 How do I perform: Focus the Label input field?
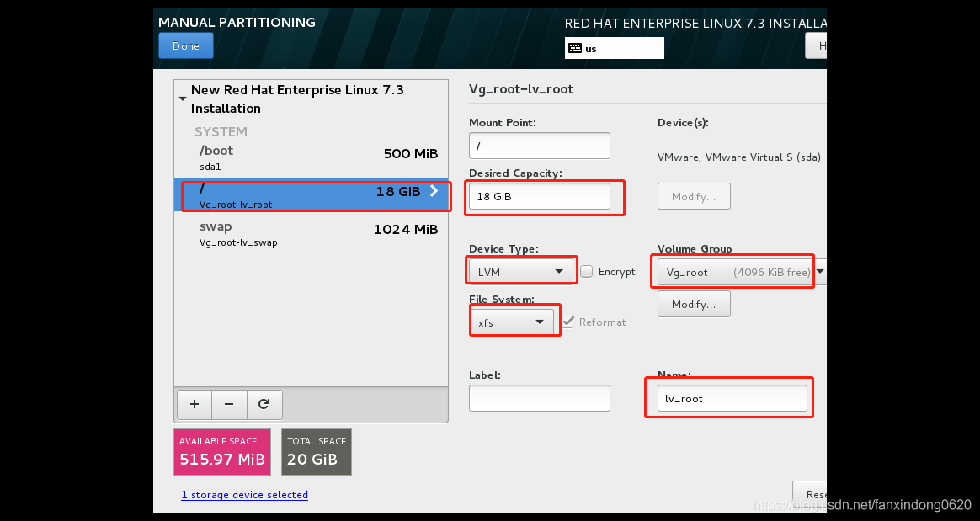540,398
